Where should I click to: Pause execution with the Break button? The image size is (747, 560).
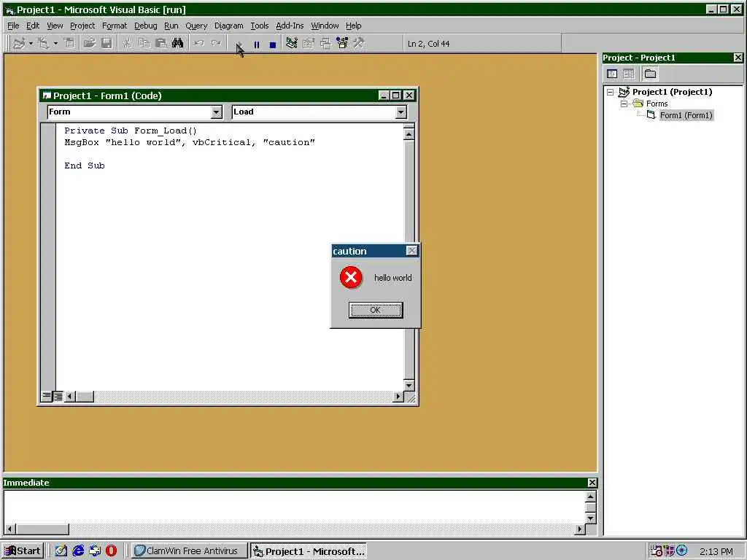coord(257,44)
